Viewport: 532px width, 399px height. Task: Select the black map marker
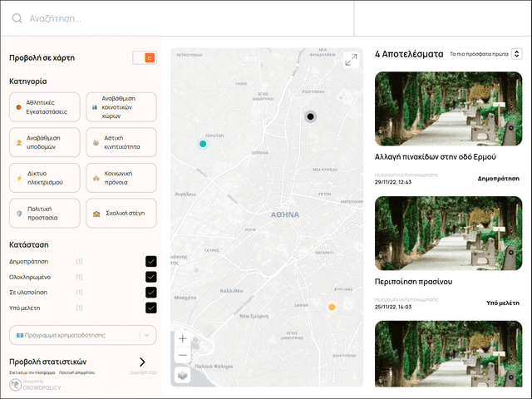point(310,116)
